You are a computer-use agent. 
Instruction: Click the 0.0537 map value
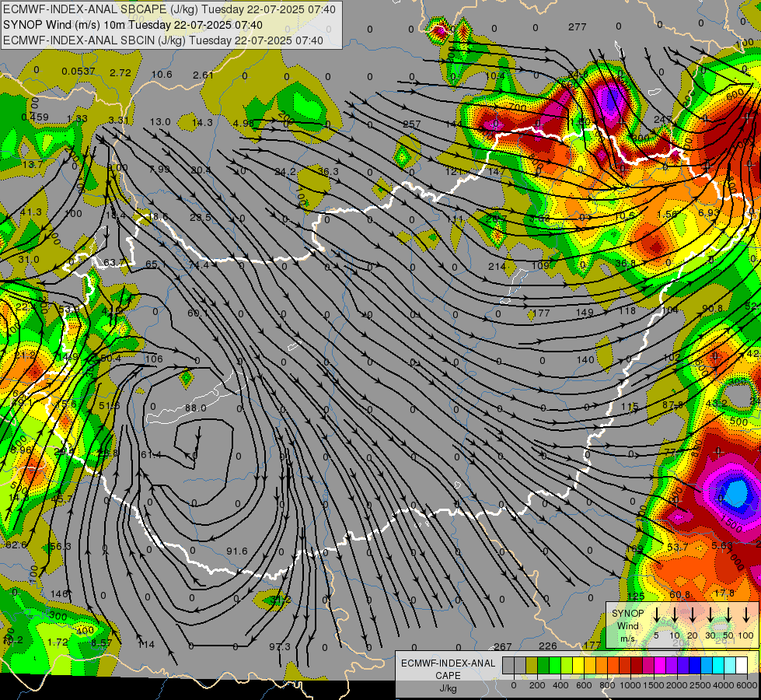79,72
